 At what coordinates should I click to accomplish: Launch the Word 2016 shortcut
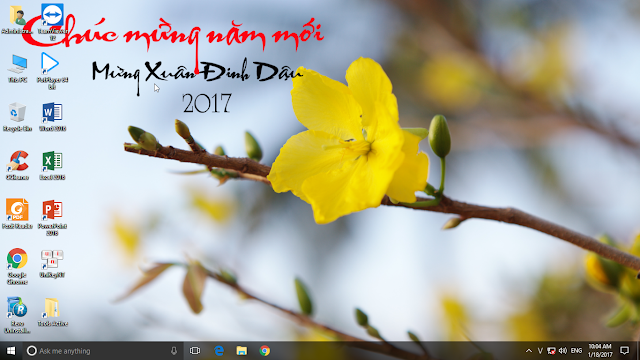(52, 117)
